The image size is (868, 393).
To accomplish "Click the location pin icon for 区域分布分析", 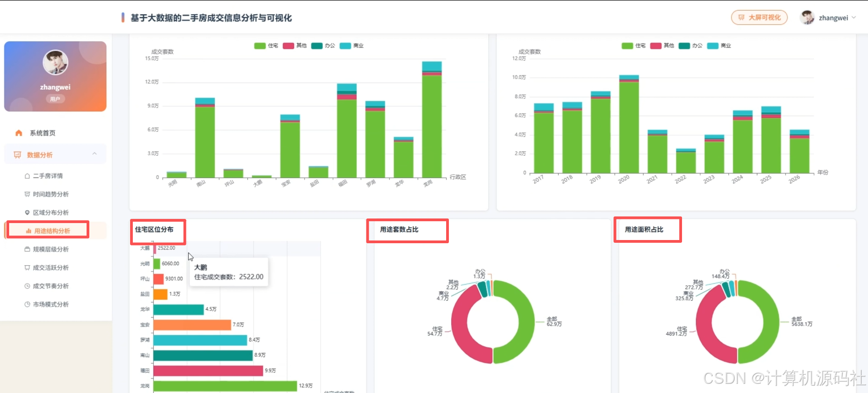I will tap(27, 213).
